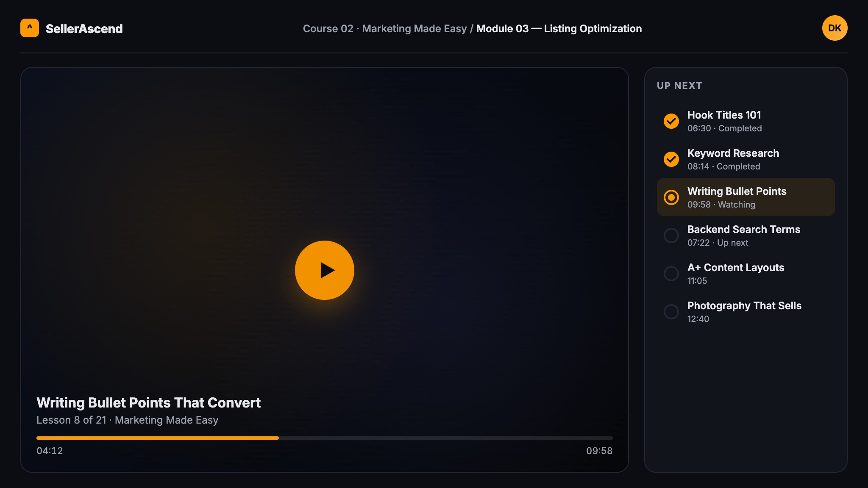Click the 11:05 duration label
The width and height of the screenshot is (868, 488).
[x=697, y=281]
